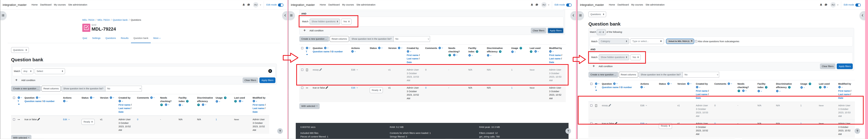Screen dimensions: 868x139
Task: Remove filter condition X in left screenshot
Action: [270, 71]
